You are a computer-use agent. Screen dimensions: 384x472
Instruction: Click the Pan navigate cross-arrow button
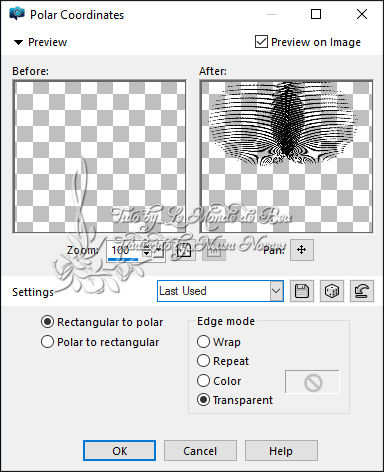[x=302, y=250]
